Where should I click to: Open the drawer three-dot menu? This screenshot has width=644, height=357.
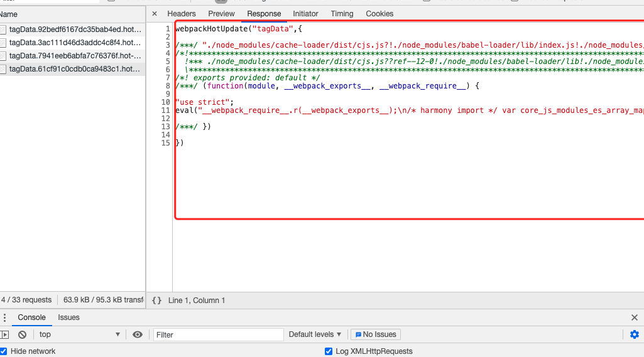[4, 318]
